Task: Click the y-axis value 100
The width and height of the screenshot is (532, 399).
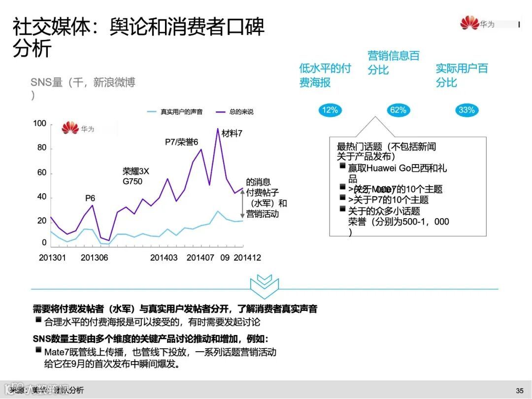Action: 40,123
